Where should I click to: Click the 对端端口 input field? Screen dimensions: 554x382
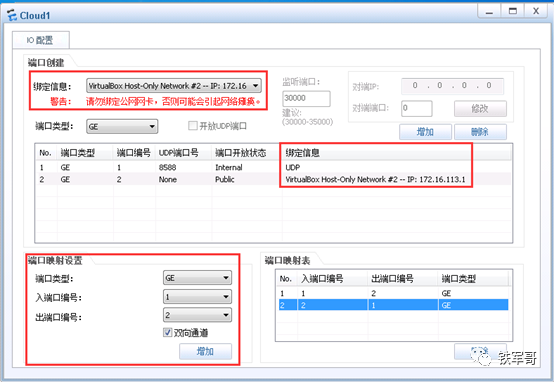(417, 108)
